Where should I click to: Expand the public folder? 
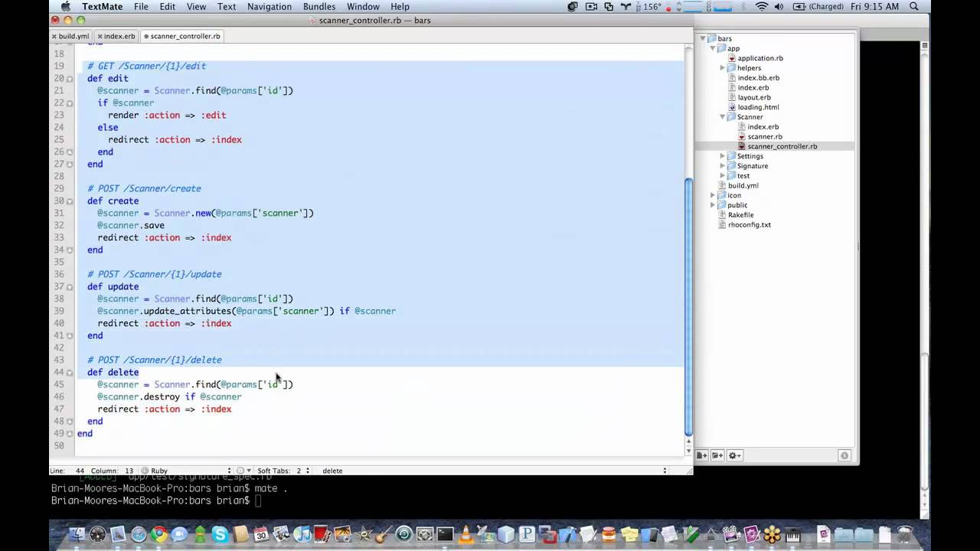pyautogui.click(x=713, y=205)
